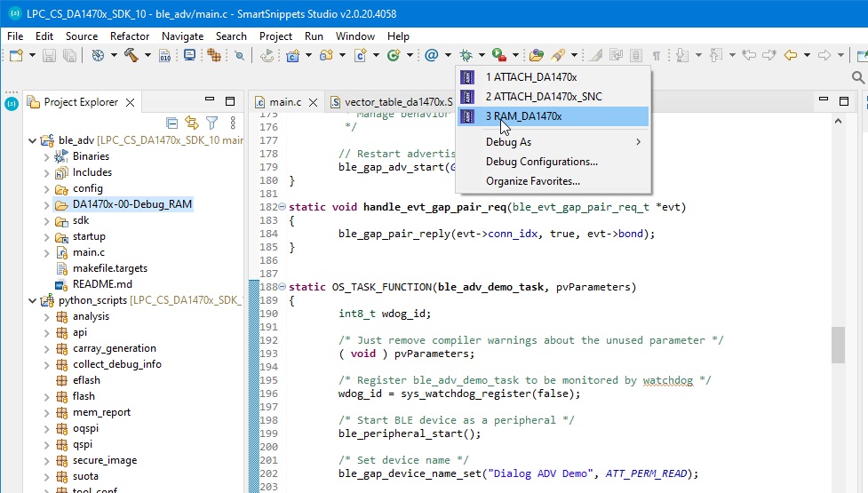Screen dimensions: 868x493
Task: Open the terminal monitor icon
Action: (190, 55)
